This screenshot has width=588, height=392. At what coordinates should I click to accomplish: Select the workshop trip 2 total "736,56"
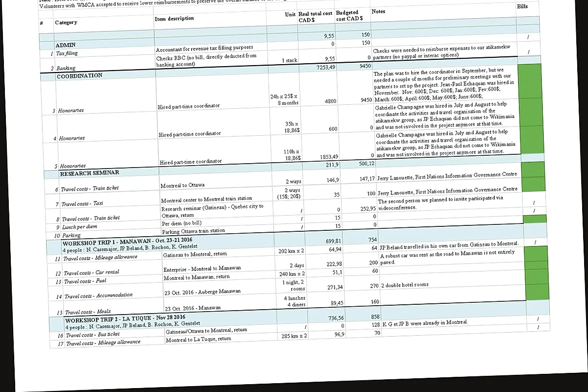(336, 318)
